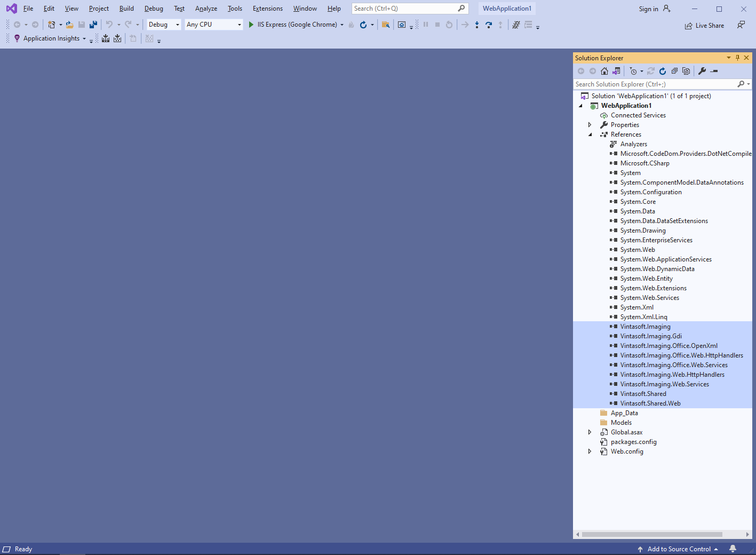
Task: Click the Home icon in Solution Explorer
Action: pyautogui.click(x=604, y=71)
